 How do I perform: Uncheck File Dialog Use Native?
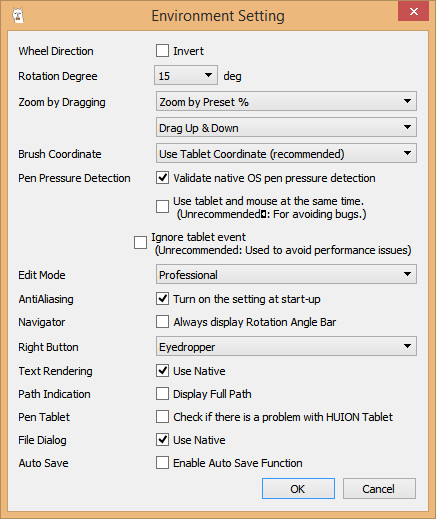tap(162, 440)
